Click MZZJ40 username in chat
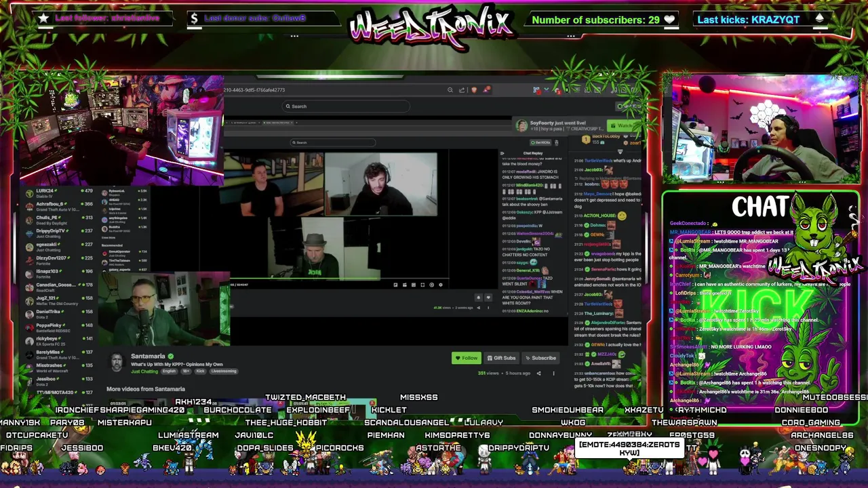This screenshot has width=868, height=488. tap(608, 354)
